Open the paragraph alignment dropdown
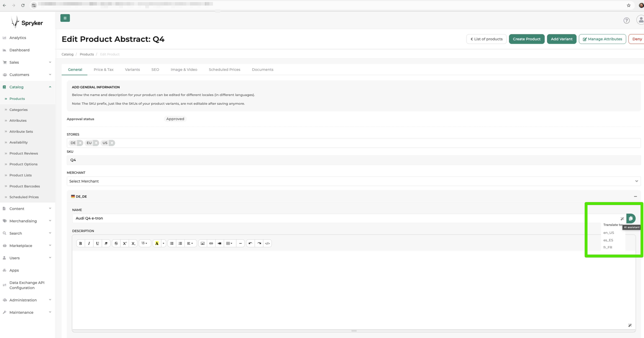 pyautogui.click(x=190, y=243)
